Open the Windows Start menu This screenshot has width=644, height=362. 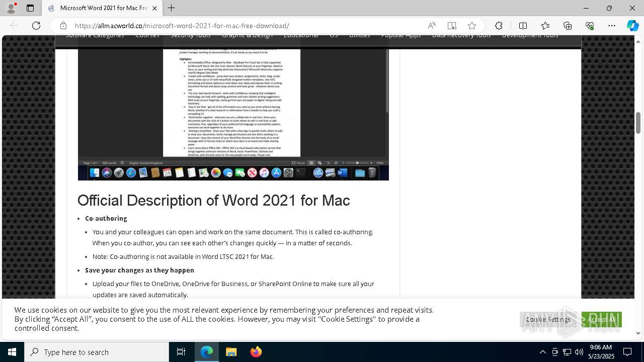(12, 352)
